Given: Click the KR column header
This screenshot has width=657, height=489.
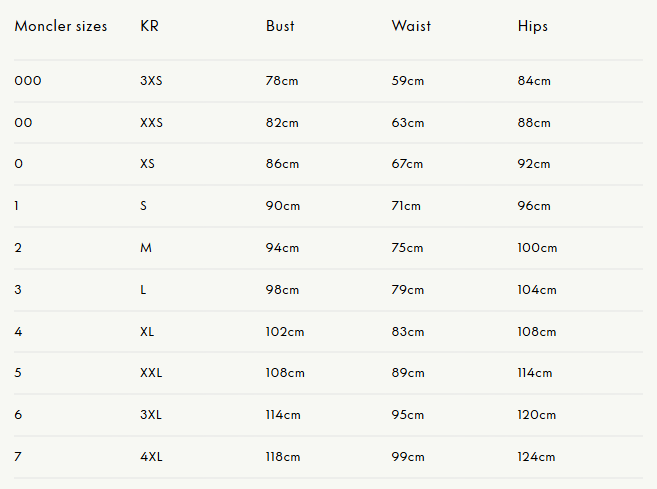Looking at the screenshot, I should [x=149, y=26].
